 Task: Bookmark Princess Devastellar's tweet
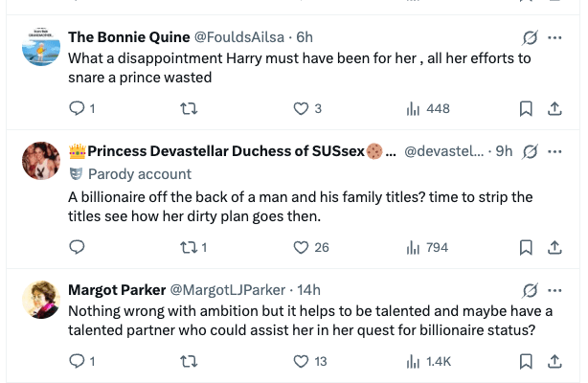coord(526,248)
